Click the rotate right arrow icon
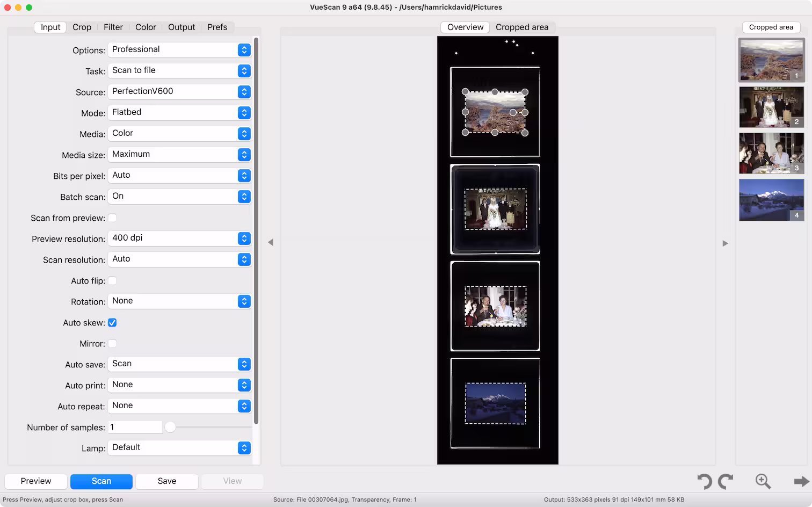Image resolution: width=812 pixels, height=507 pixels. pos(726,481)
